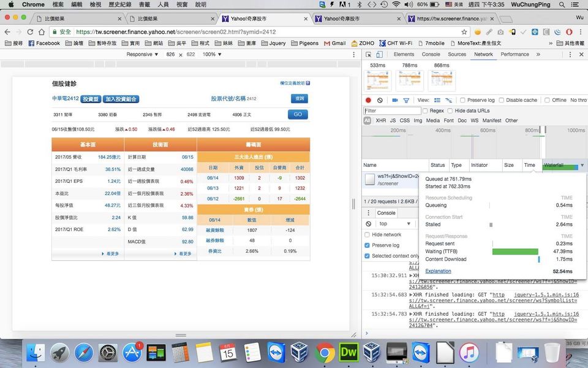The image size is (588, 368).
Task: Enable the Disable cache checkbox
Action: (x=502, y=100)
